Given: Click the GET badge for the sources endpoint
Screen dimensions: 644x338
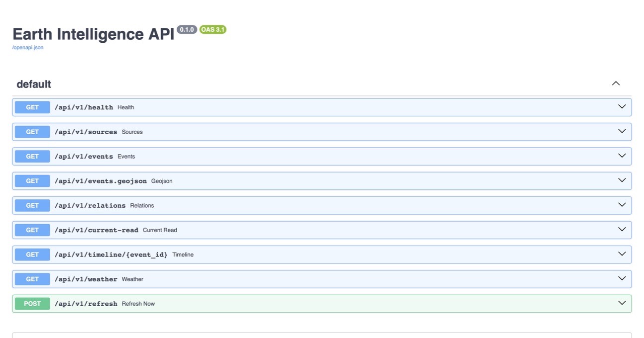Looking at the screenshot, I should (32, 132).
